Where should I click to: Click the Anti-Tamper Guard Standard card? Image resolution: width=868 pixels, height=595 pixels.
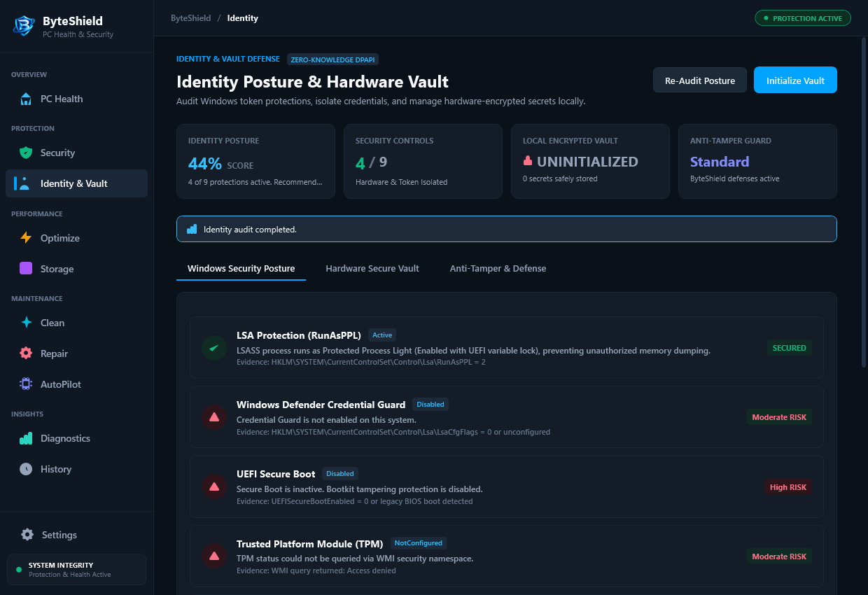pos(757,162)
